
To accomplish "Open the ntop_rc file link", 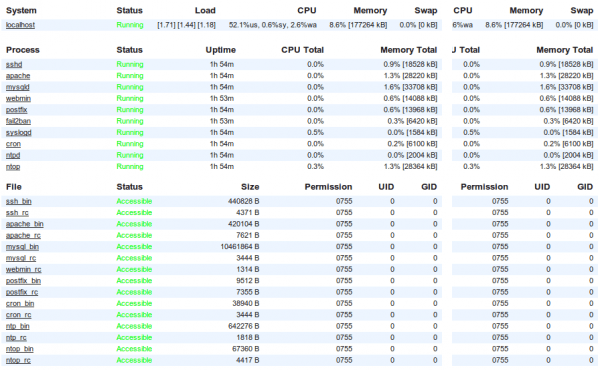I will click(x=18, y=361).
